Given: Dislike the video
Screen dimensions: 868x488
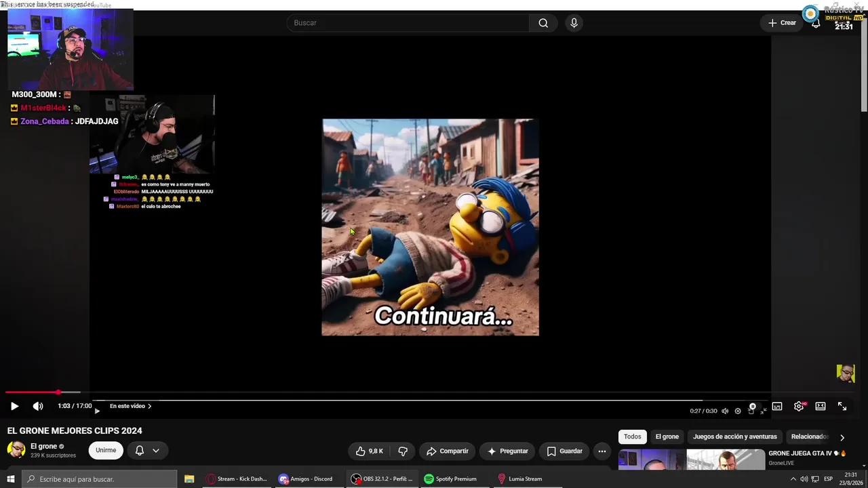Looking at the screenshot, I should [403, 451].
